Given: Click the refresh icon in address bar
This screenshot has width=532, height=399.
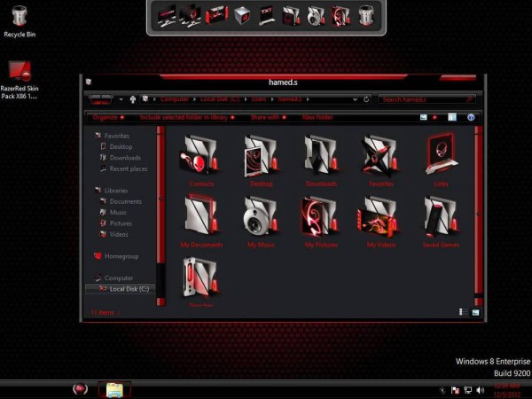Looking at the screenshot, I should (366, 99).
